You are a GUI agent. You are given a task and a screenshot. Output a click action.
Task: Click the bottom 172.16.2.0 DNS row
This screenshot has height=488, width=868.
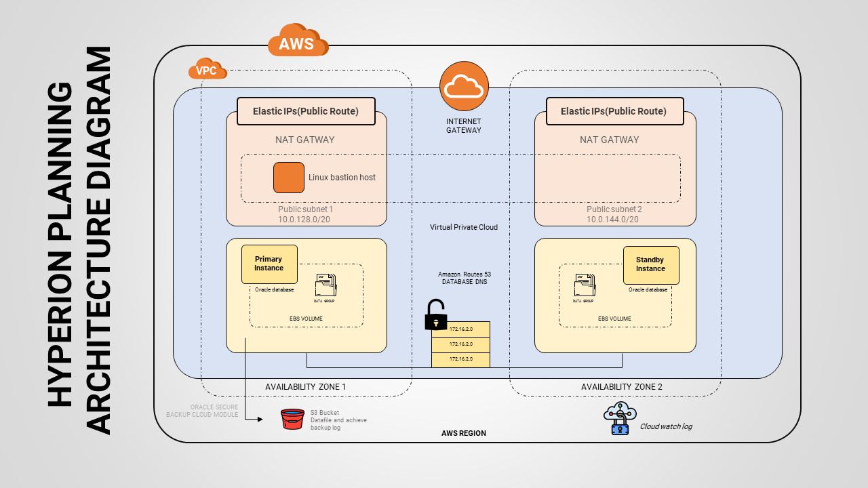460,360
